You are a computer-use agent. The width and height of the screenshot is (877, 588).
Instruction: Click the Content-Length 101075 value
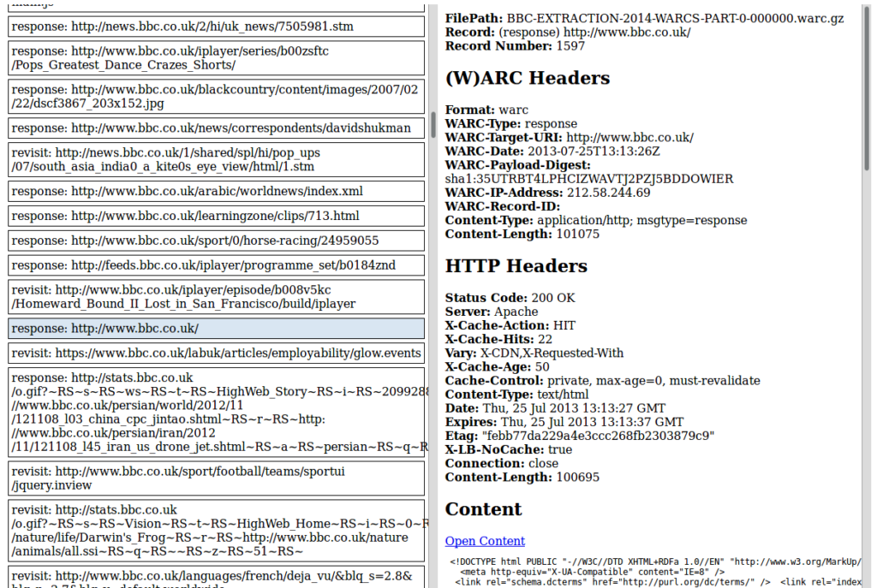pos(578,235)
